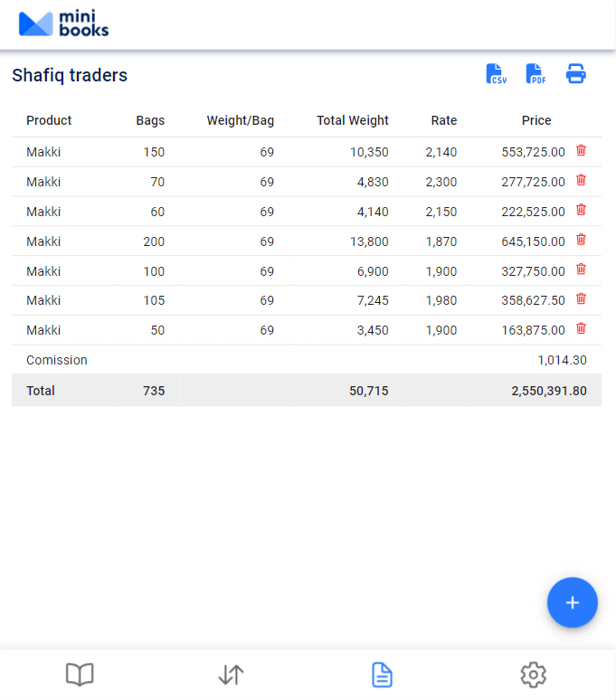Delete the Makki row with 60 bags
The image size is (616, 700).
(x=581, y=211)
